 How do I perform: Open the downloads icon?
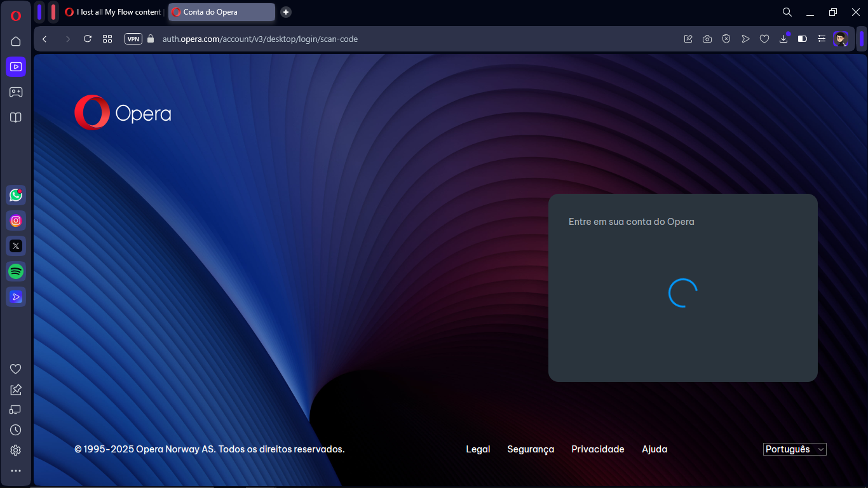(x=784, y=39)
